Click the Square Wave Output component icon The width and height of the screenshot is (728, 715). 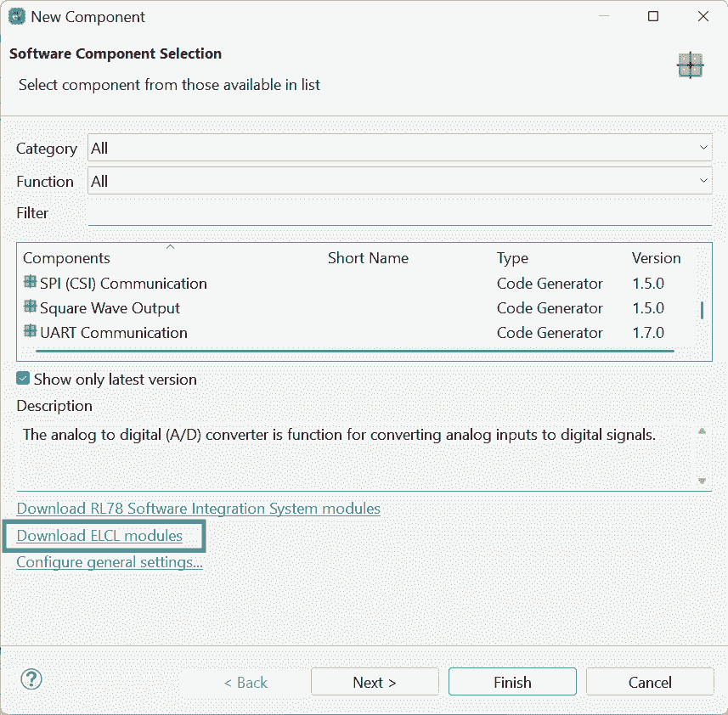pyautogui.click(x=30, y=307)
